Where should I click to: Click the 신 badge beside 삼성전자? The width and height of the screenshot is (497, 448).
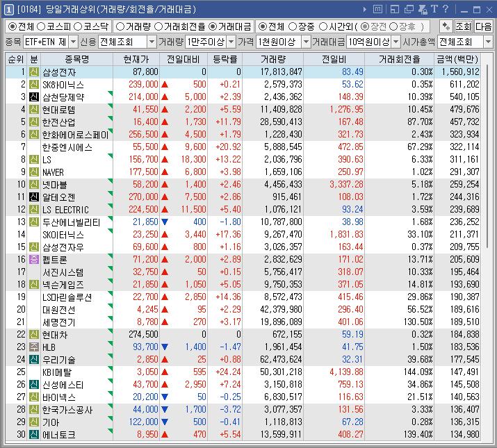tap(34, 72)
